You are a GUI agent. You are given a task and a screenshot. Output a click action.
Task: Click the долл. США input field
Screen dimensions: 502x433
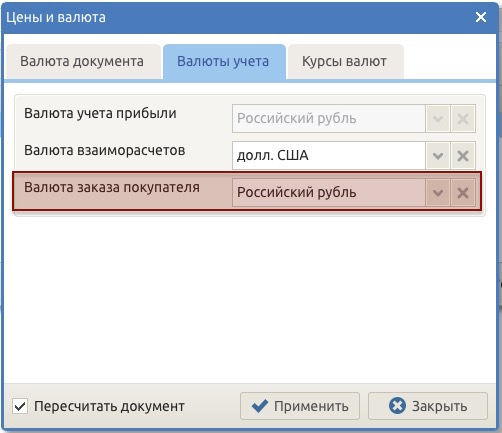click(329, 156)
